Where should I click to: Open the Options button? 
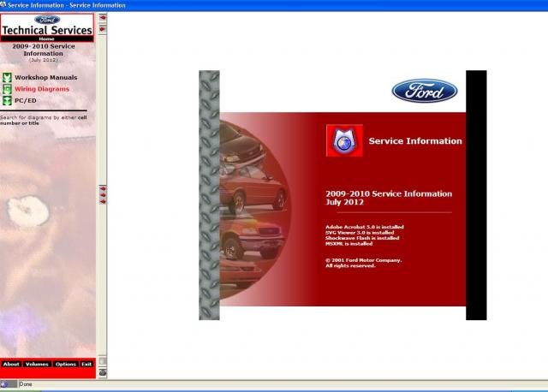(x=65, y=364)
